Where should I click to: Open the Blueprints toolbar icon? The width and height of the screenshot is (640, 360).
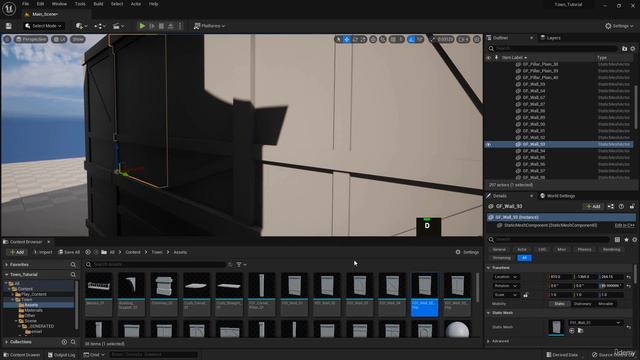tap(99, 26)
